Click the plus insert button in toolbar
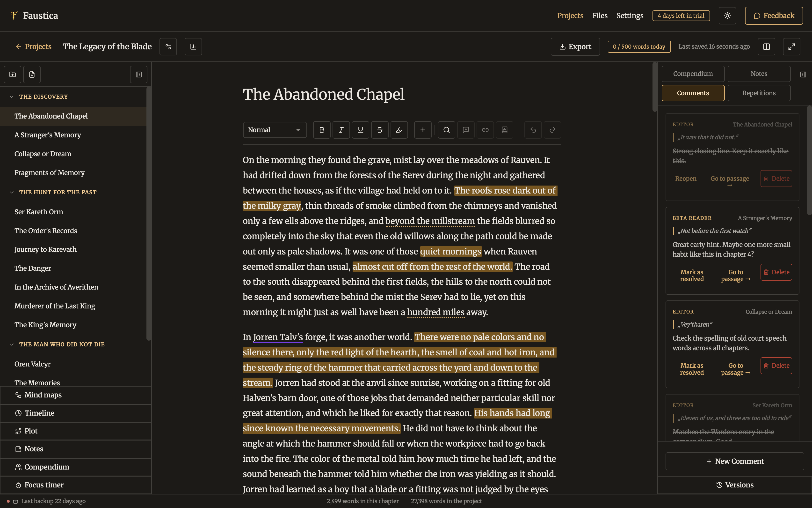 (423, 130)
